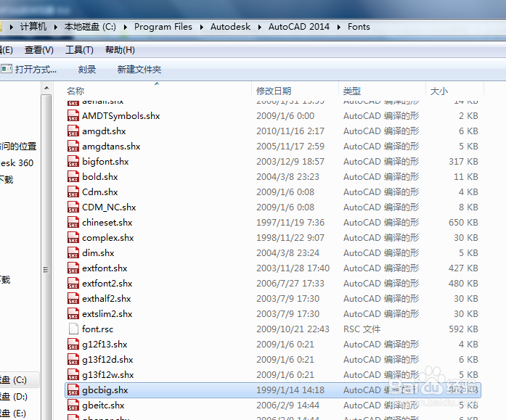Click the navigation pane scrollbar thumb
The height and width of the screenshot is (420, 506).
46,258
